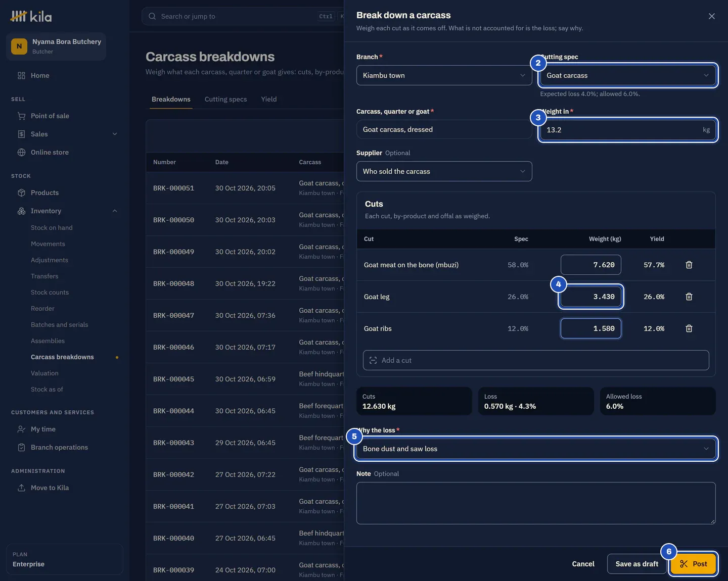
Task: Open Transfers in Inventory
Action: click(44, 276)
